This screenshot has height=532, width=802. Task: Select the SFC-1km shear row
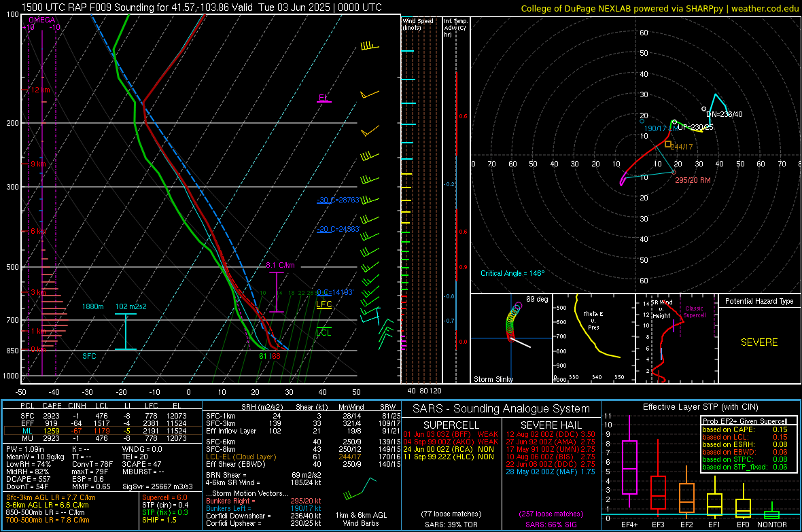point(303,416)
